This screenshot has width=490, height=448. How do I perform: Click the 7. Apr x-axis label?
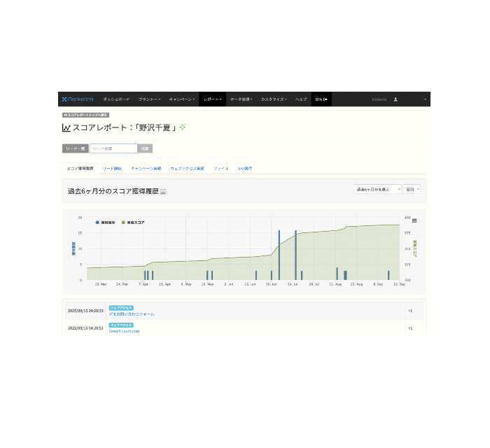(x=143, y=284)
